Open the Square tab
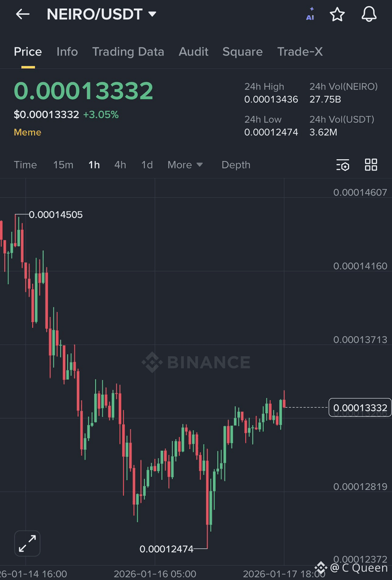Screen dimensions: 392x580 click(x=242, y=52)
